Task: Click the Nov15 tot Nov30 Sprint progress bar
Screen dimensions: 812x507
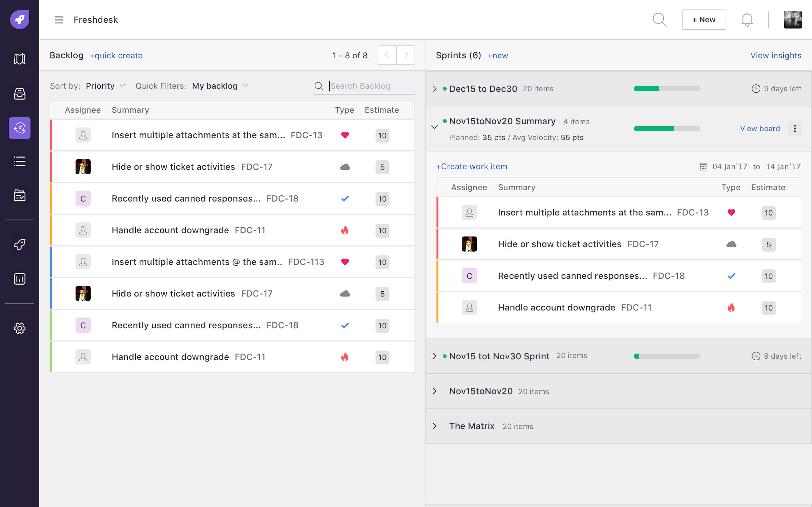Action: tap(667, 356)
